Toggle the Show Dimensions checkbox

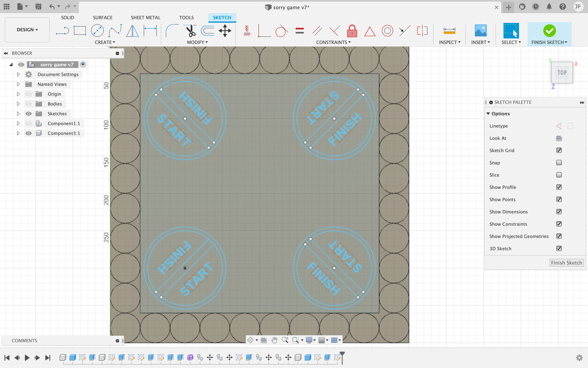pyautogui.click(x=559, y=212)
